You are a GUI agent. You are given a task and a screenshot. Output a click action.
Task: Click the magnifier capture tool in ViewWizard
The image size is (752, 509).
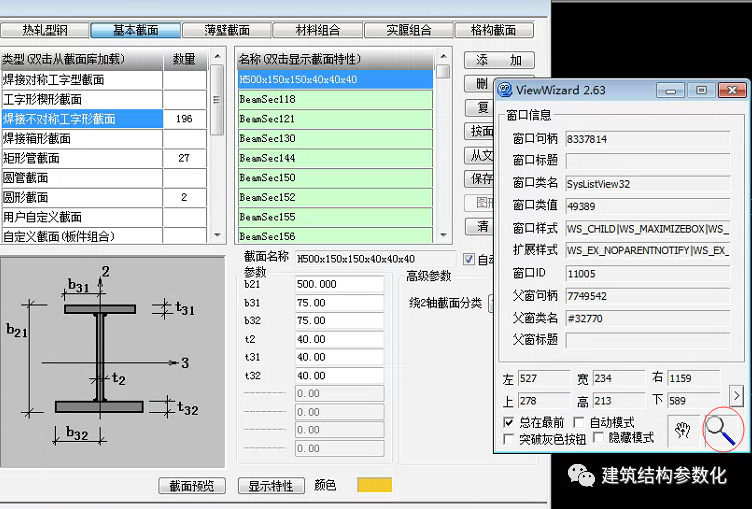pos(723,430)
